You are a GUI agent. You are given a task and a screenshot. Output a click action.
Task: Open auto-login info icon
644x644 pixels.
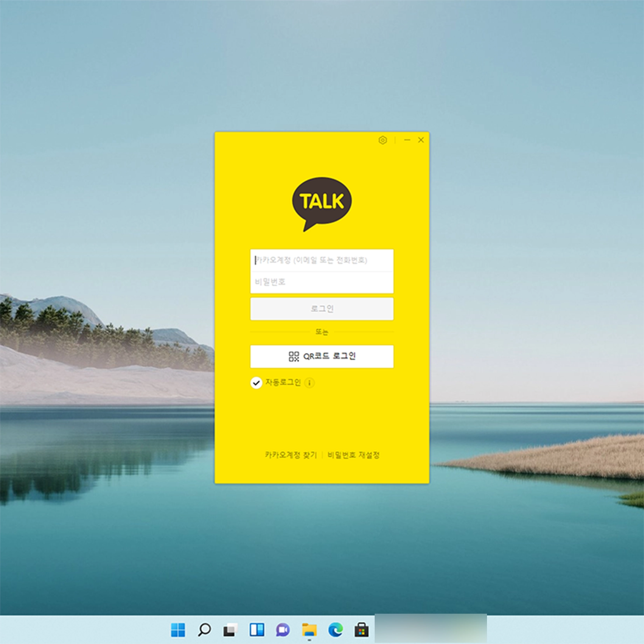click(x=309, y=383)
